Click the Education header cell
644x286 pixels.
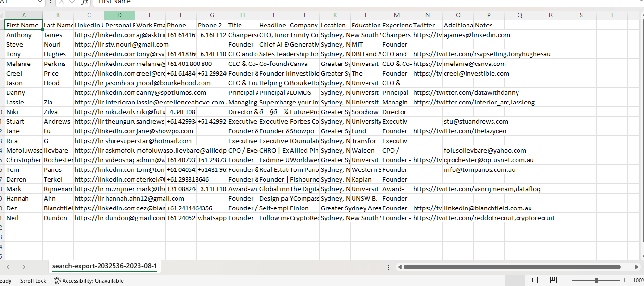tap(366, 25)
